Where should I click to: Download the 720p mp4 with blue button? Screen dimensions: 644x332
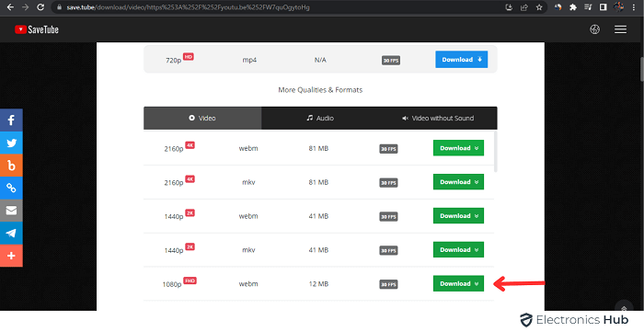tap(461, 60)
